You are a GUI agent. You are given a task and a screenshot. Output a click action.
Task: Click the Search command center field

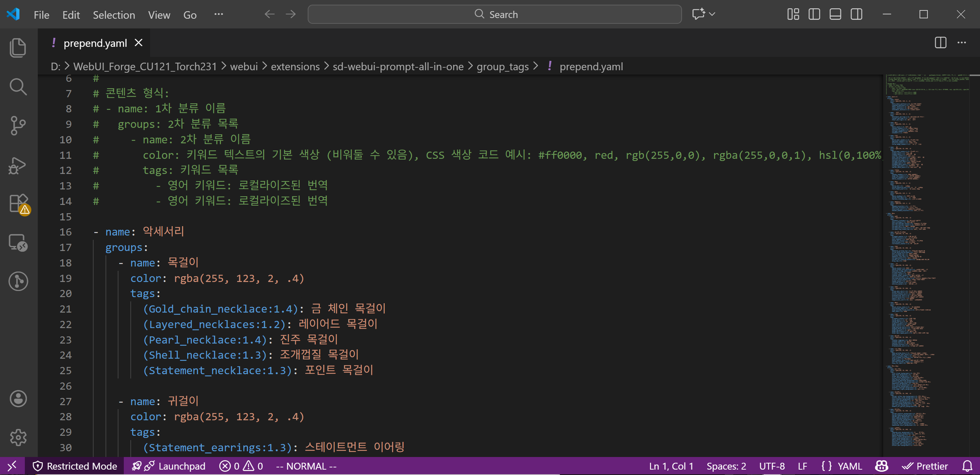point(494,14)
